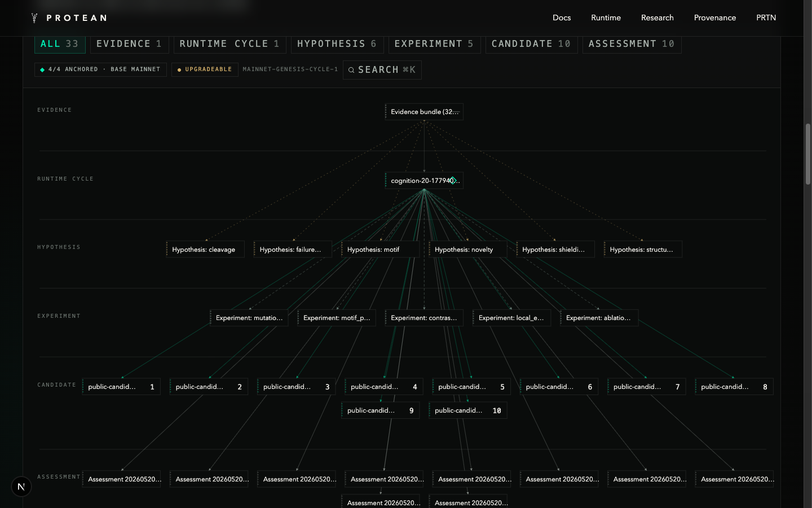Click the Protean logo icon
Viewport: 812px width, 508px height.
point(34,18)
